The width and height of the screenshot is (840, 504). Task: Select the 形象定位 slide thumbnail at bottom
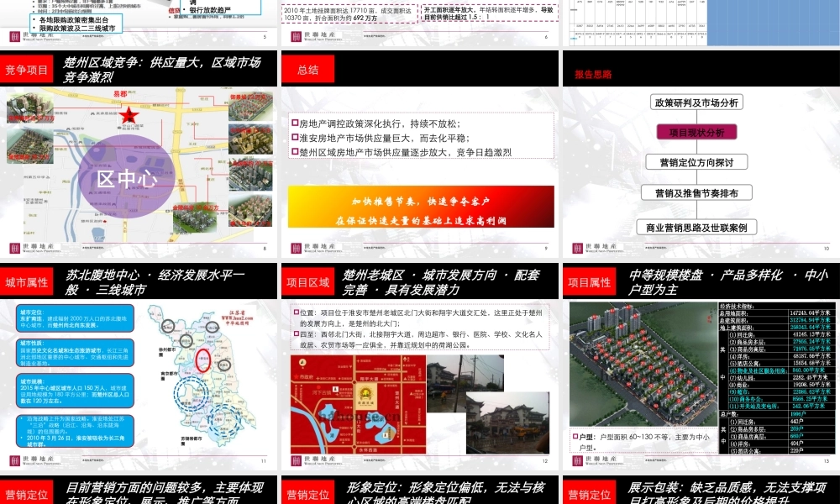click(x=420, y=490)
